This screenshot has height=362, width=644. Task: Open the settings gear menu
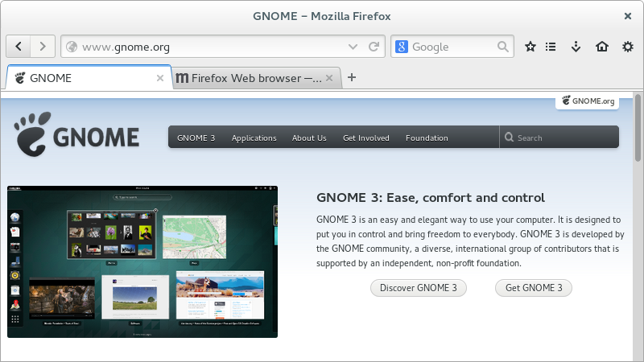tap(628, 47)
